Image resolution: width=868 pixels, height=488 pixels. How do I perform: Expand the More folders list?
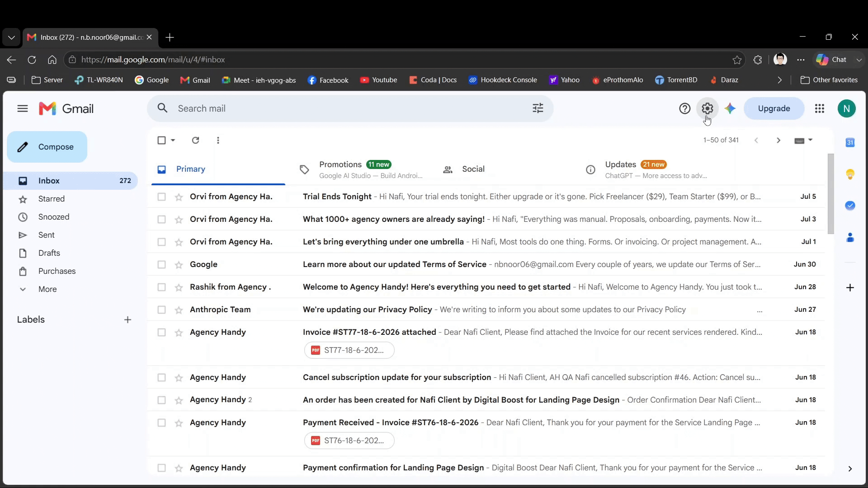[47, 289]
